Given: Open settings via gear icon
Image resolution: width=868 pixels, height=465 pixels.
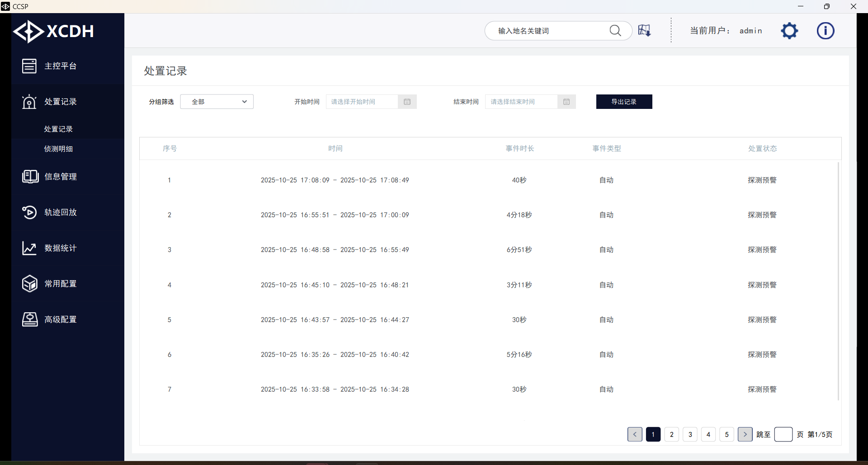Looking at the screenshot, I should pyautogui.click(x=789, y=31).
